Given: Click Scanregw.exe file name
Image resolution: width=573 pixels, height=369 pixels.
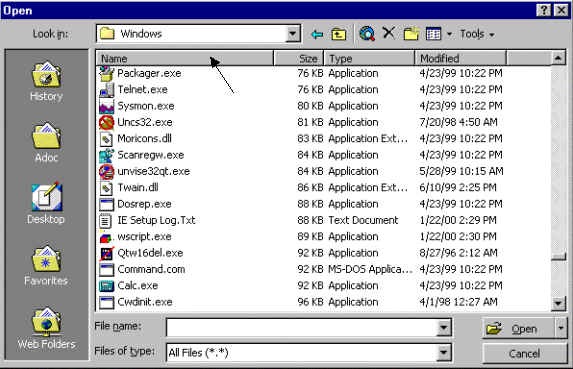Looking at the screenshot, I should click(151, 155).
